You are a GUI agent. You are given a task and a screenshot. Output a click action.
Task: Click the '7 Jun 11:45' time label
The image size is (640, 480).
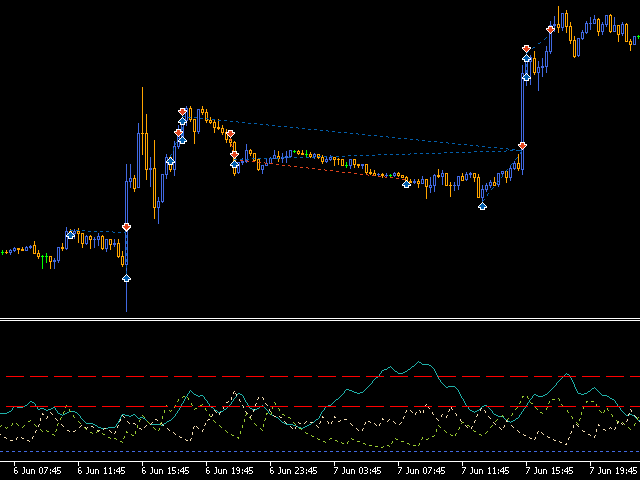coord(485,471)
